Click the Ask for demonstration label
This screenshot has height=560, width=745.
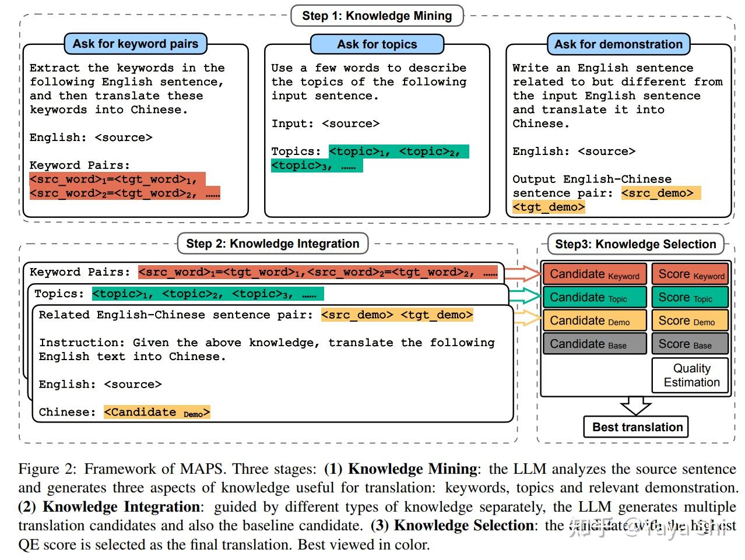click(x=618, y=44)
